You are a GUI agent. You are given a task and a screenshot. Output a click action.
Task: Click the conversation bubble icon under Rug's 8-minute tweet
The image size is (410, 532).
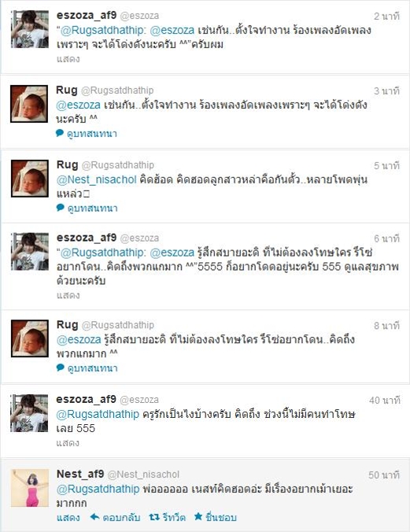pyautogui.click(x=60, y=368)
